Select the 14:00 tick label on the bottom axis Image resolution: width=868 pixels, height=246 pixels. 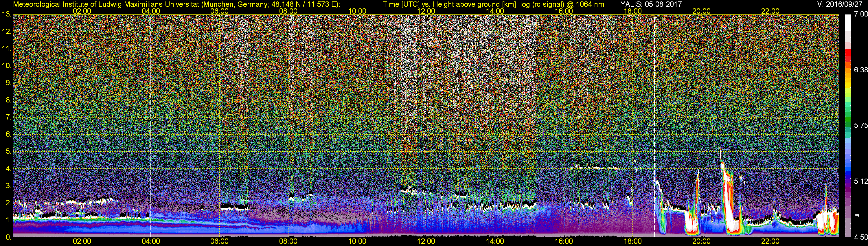click(x=495, y=242)
